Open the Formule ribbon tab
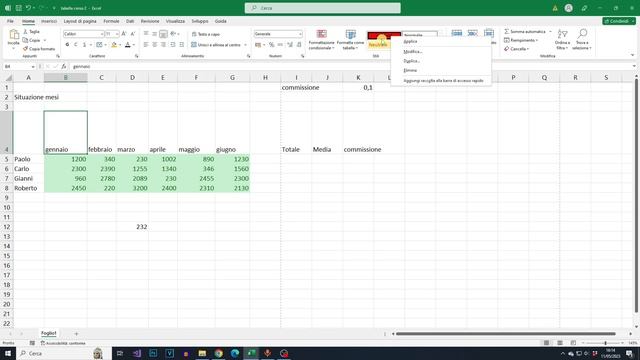The height and width of the screenshot is (360, 640). click(x=111, y=21)
